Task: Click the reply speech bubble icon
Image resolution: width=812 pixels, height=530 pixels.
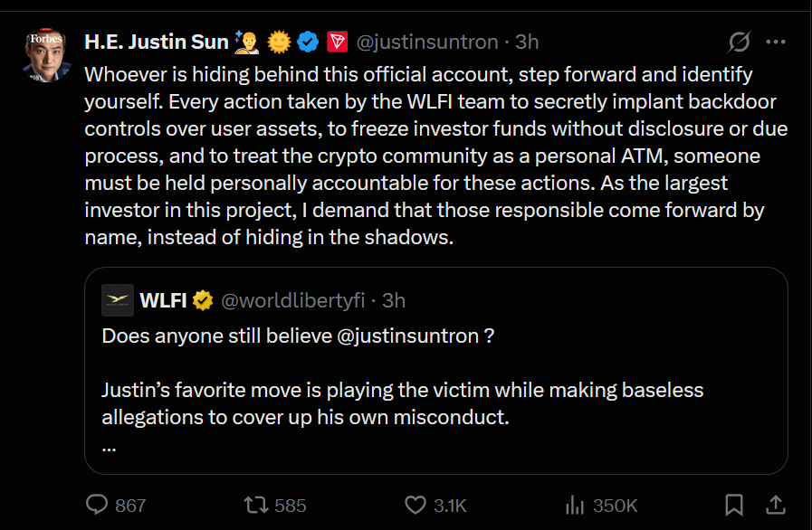Action: click(97, 505)
